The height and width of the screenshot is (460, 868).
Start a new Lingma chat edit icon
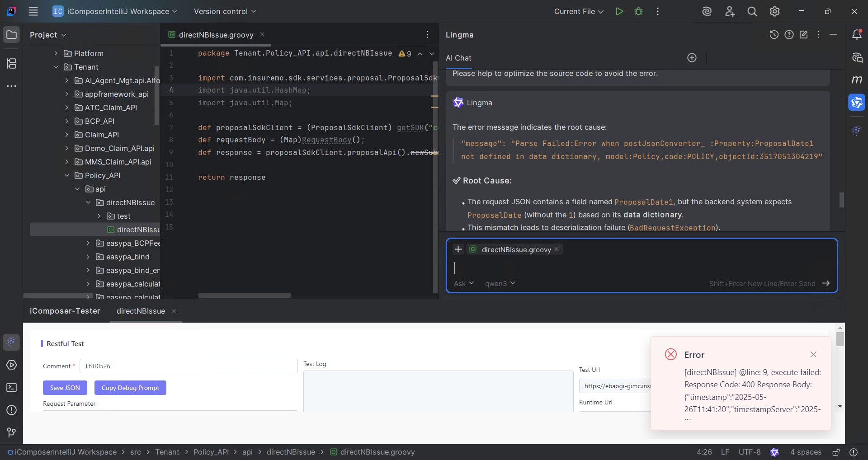pyautogui.click(x=803, y=35)
